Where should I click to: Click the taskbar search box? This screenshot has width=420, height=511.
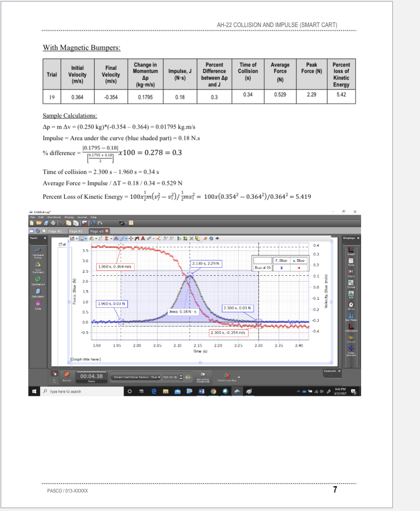point(81,391)
